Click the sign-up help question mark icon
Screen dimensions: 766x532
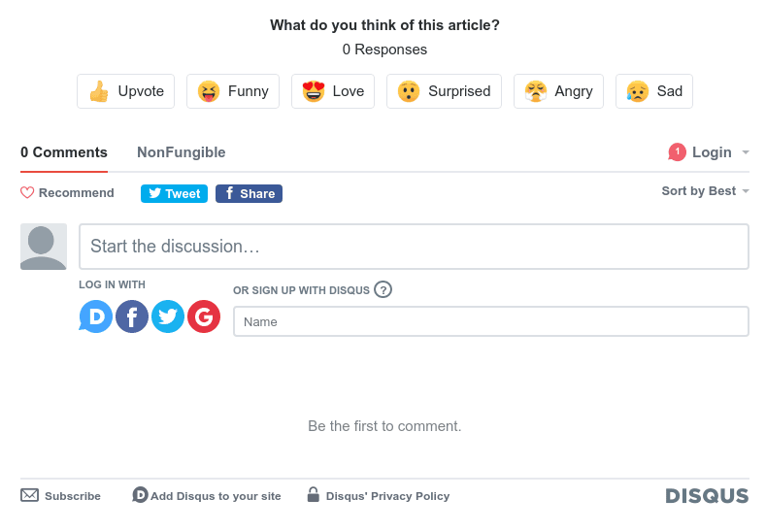click(x=383, y=289)
